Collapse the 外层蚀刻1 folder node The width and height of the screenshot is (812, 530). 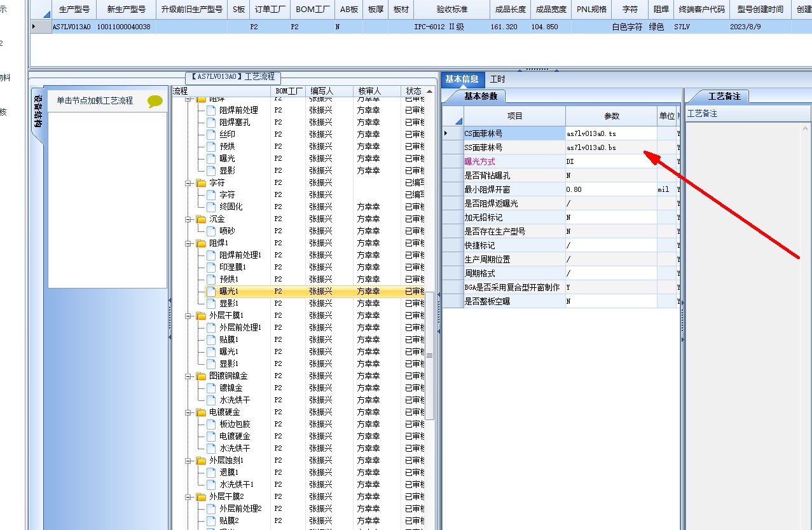[x=188, y=460]
